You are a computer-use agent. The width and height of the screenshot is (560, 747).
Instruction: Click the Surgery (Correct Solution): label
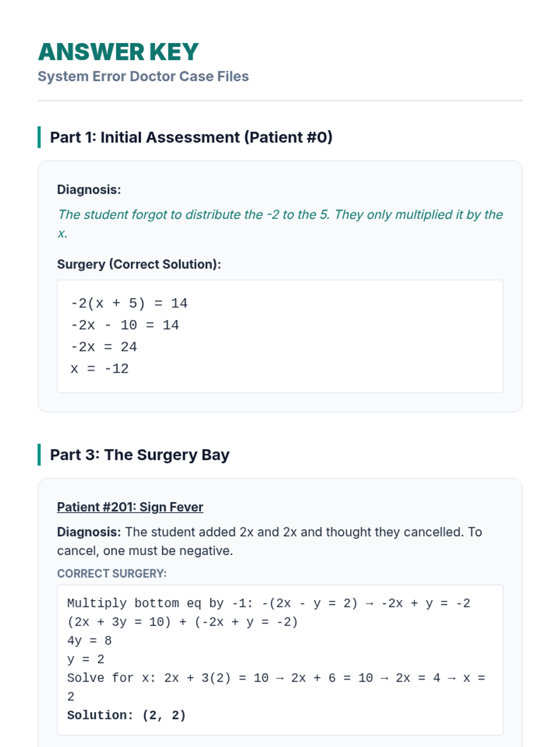(x=139, y=264)
